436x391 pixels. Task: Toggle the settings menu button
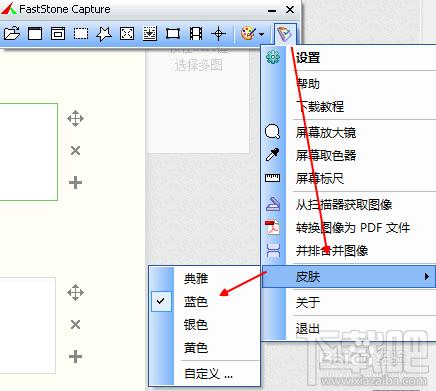tap(285, 34)
